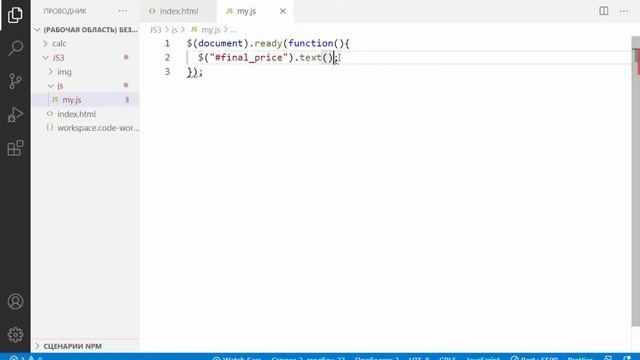Screen dimensions: 640x360
Task: Click the "#final_price" string in line 2
Action: pyautogui.click(x=249, y=58)
